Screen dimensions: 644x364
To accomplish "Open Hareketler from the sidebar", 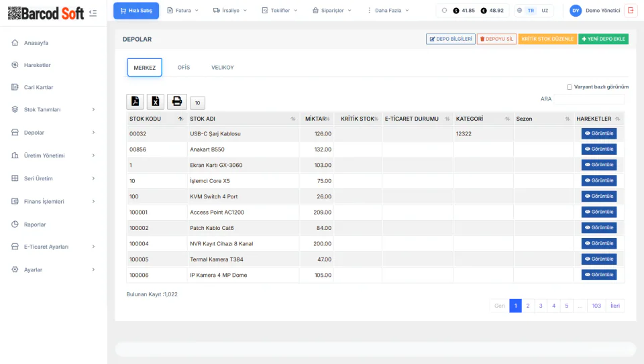I will point(38,65).
